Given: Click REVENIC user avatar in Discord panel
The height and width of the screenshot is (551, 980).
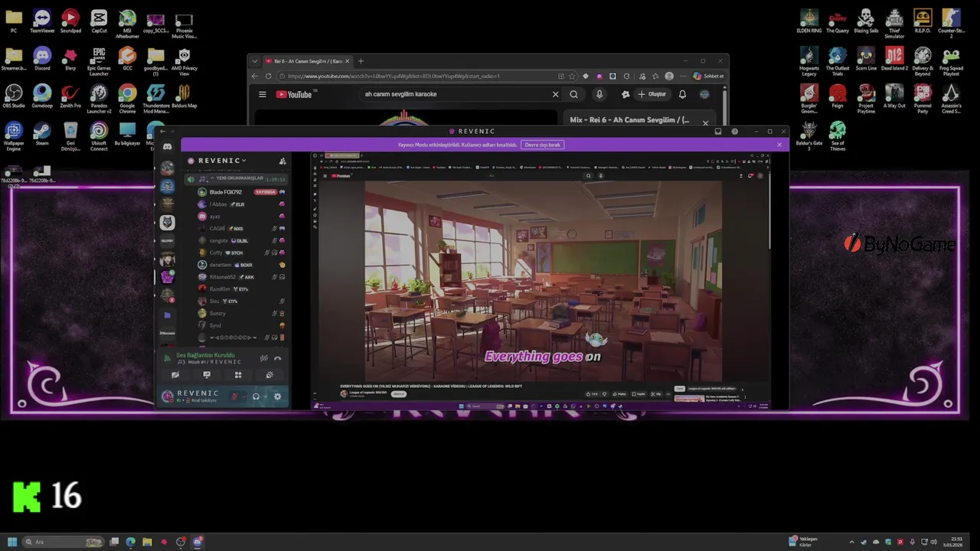Looking at the screenshot, I should pyautogui.click(x=168, y=396).
